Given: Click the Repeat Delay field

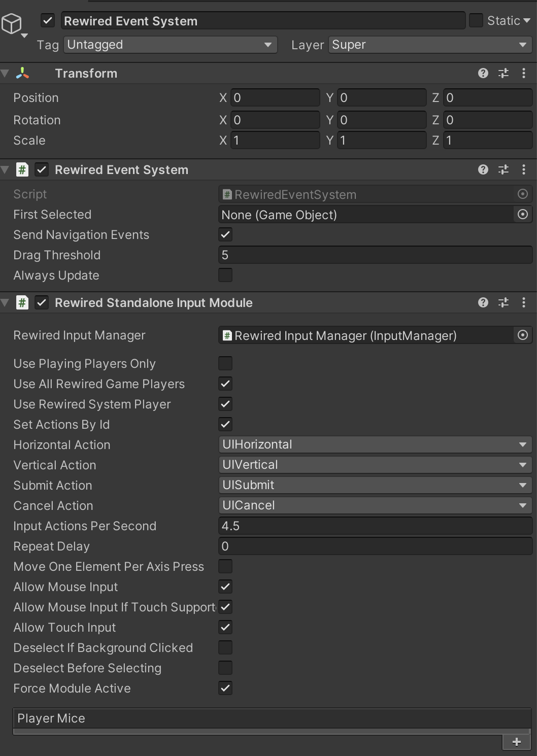Looking at the screenshot, I should pyautogui.click(x=375, y=546).
